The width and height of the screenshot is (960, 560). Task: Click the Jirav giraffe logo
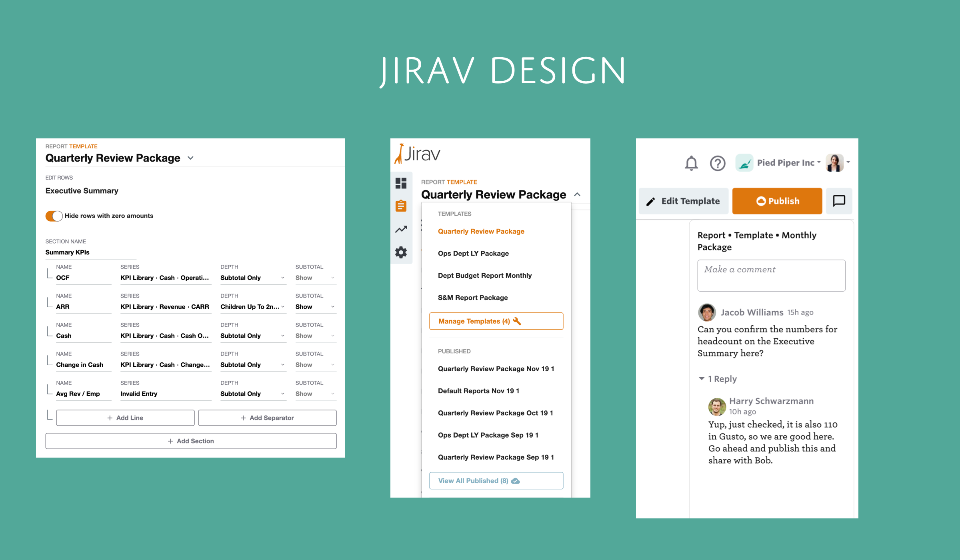tap(417, 154)
